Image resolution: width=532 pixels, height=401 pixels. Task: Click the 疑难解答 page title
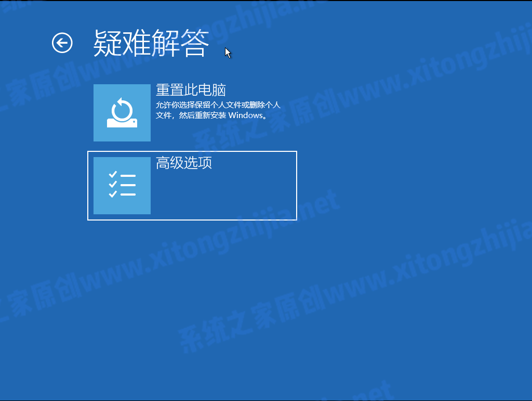click(151, 43)
